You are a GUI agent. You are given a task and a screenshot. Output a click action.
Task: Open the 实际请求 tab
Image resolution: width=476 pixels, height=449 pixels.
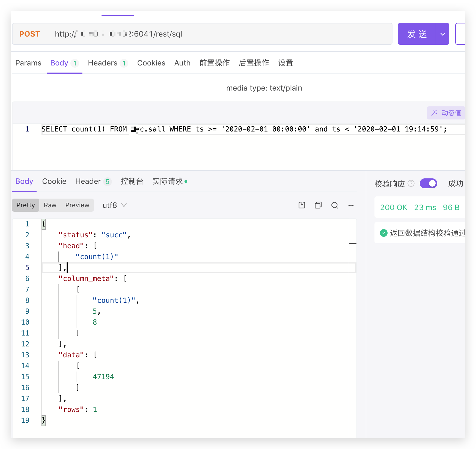(x=167, y=181)
